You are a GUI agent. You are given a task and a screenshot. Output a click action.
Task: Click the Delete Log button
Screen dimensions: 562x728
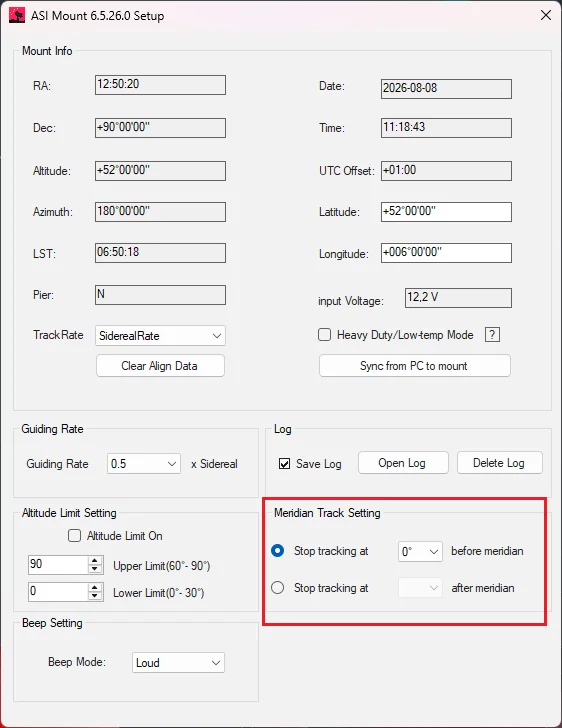[x=499, y=463]
